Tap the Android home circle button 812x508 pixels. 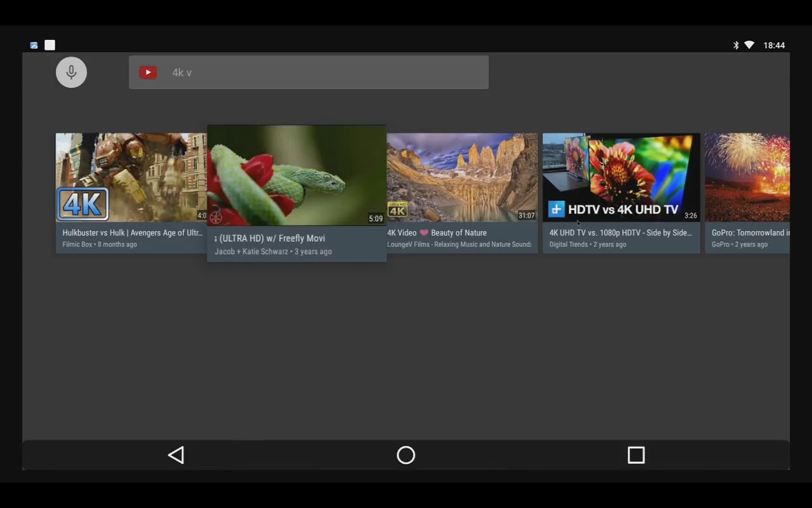(406, 455)
